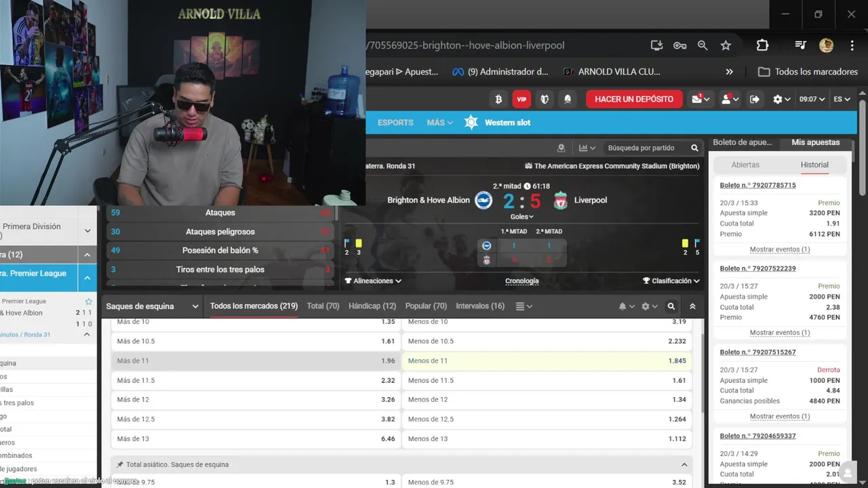868x488 pixels.
Task: Click the location pin icon near search
Action: [x=561, y=148]
